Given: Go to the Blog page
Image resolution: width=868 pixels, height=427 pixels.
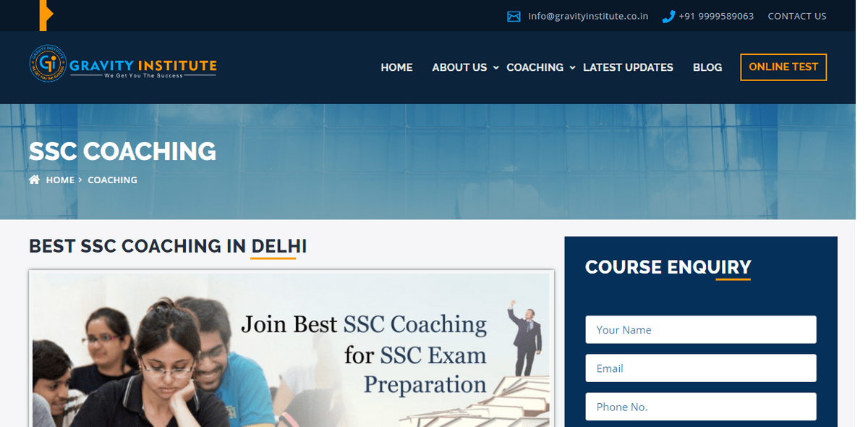Looking at the screenshot, I should pos(707,67).
